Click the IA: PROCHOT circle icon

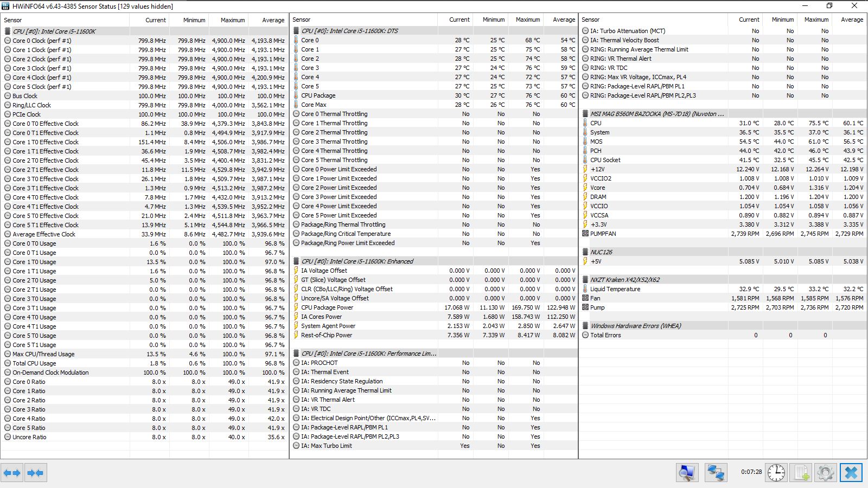point(296,363)
